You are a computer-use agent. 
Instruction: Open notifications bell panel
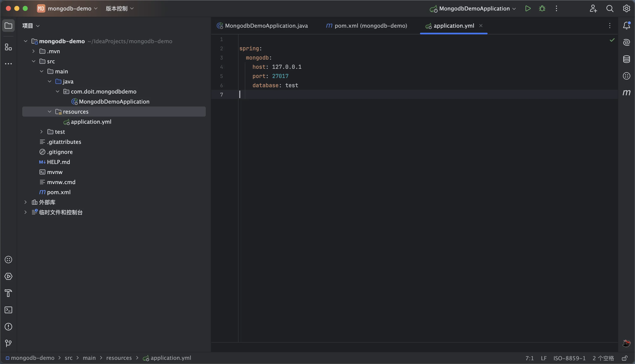[x=626, y=26]
